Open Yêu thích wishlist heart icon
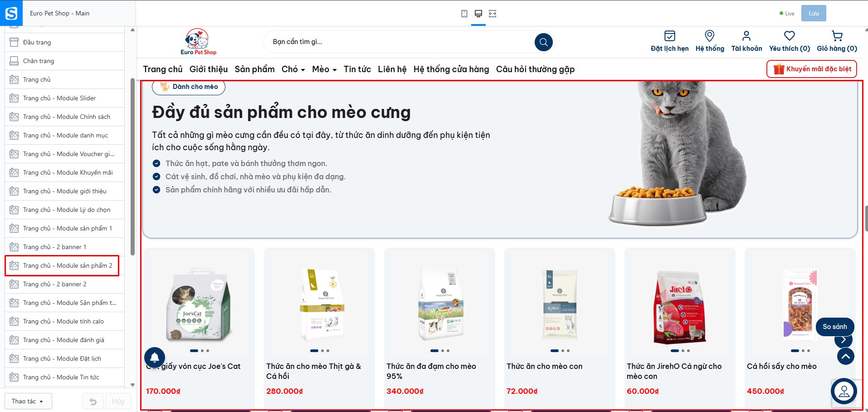Screen dimensions: 868x412 790,36
